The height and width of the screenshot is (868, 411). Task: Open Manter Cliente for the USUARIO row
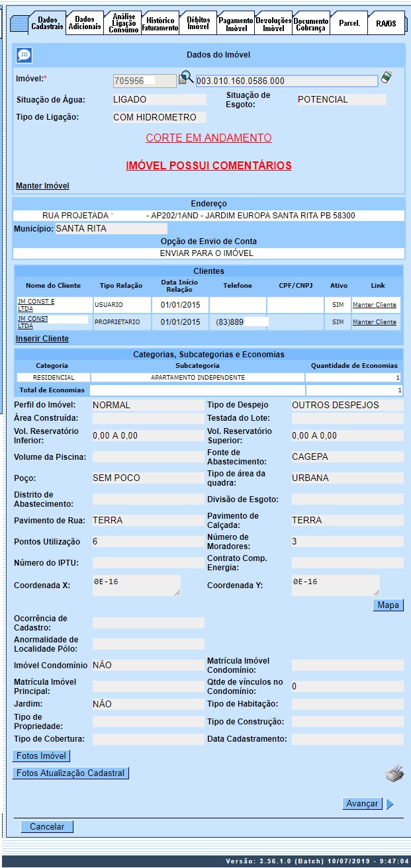click(374, 305)
